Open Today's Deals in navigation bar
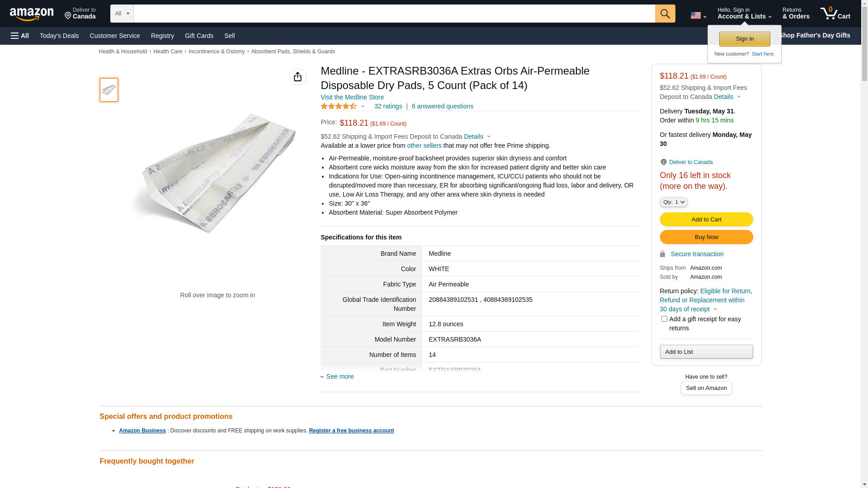 tap(59, 36)
